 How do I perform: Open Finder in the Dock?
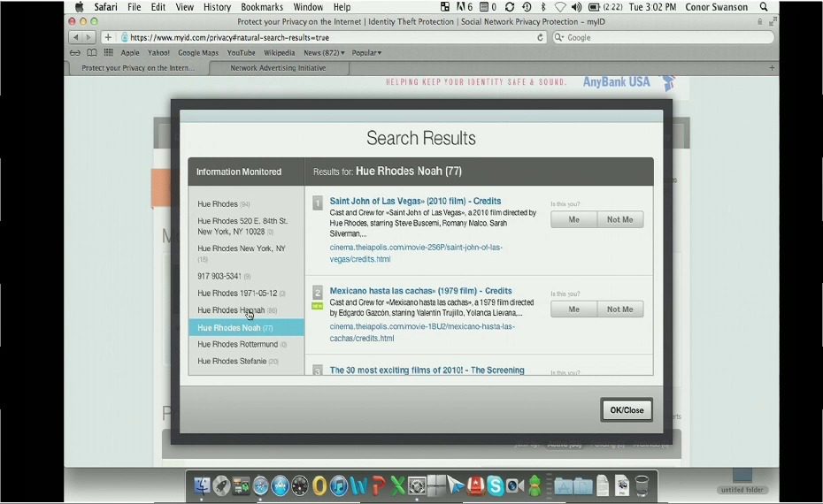tap(202, 485)
